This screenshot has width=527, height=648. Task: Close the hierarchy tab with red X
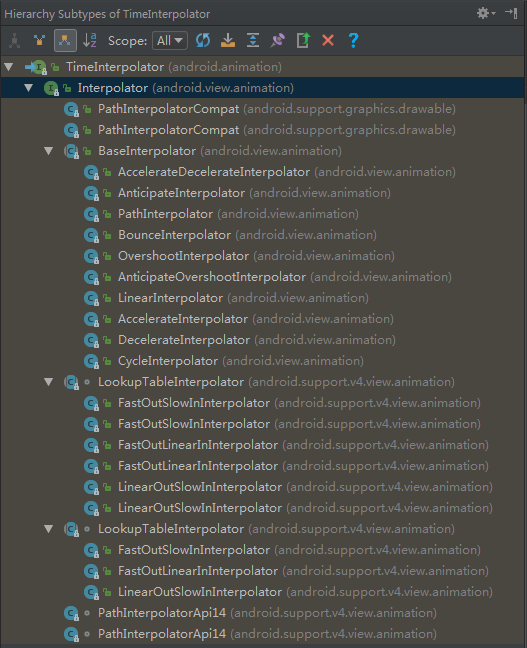(328, 40)
